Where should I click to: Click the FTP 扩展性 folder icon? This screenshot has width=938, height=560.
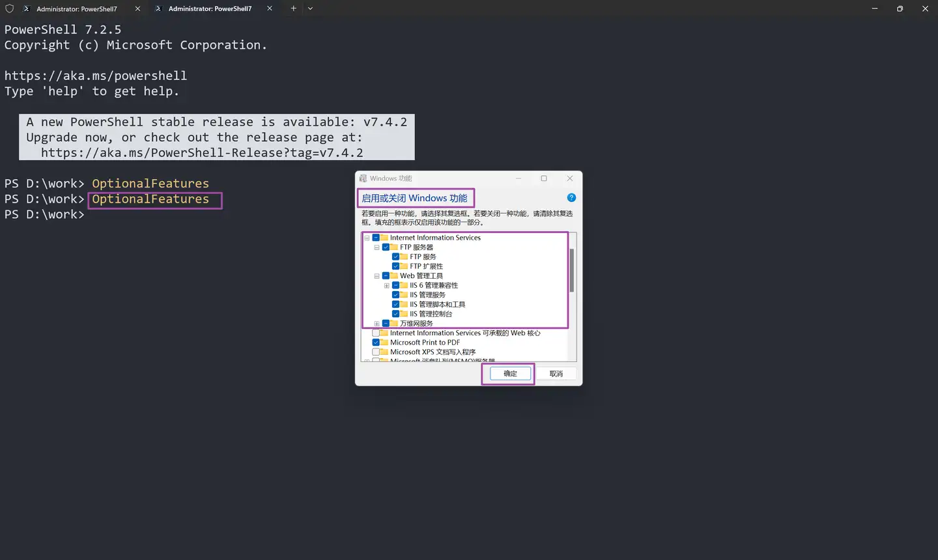404,266
